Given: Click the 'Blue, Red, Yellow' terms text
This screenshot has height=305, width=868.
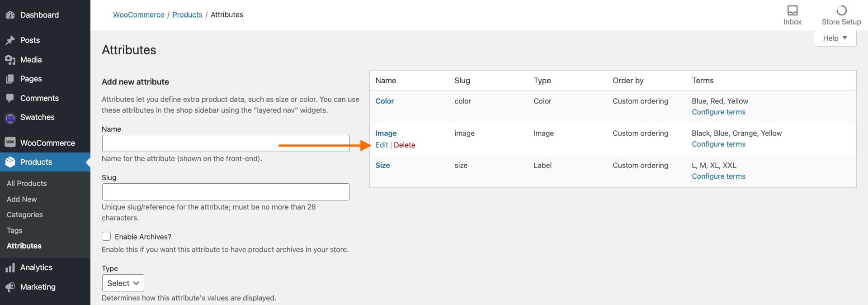Looking at the screenshot, I should 720,101.
